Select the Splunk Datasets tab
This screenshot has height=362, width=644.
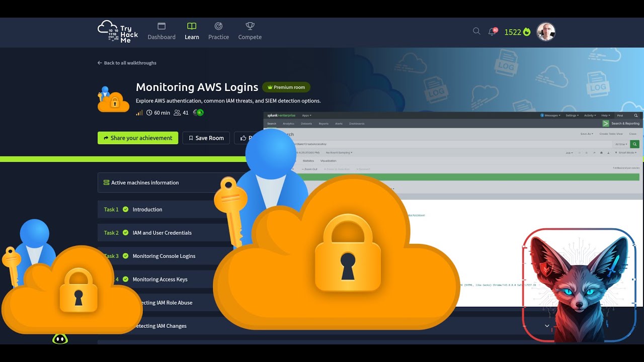306,124
